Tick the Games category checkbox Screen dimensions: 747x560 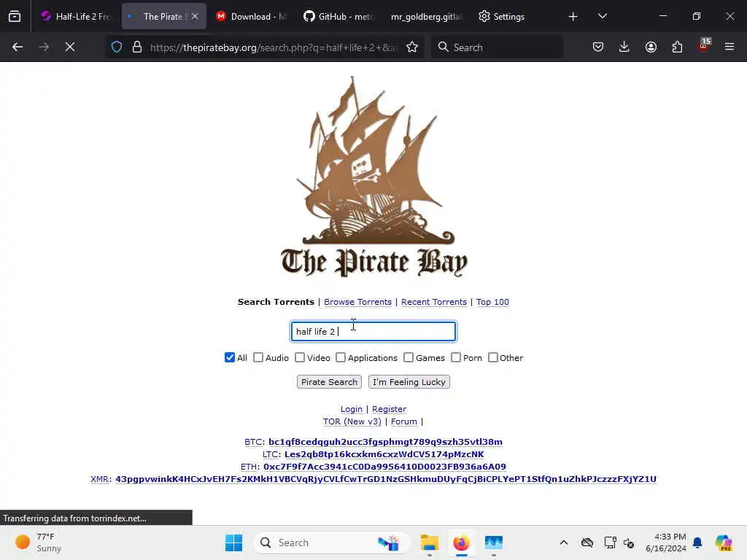click(x=409, y=357)
